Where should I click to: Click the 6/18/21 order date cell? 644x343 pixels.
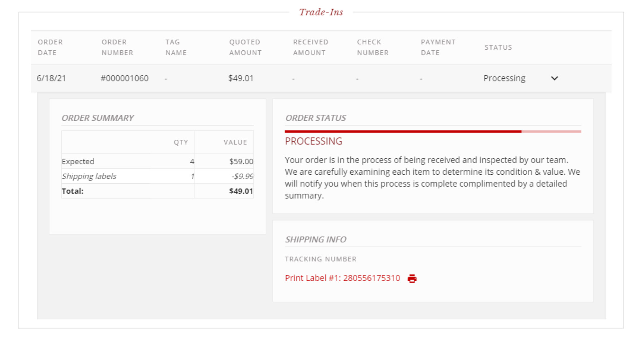[x=51, y=78]
